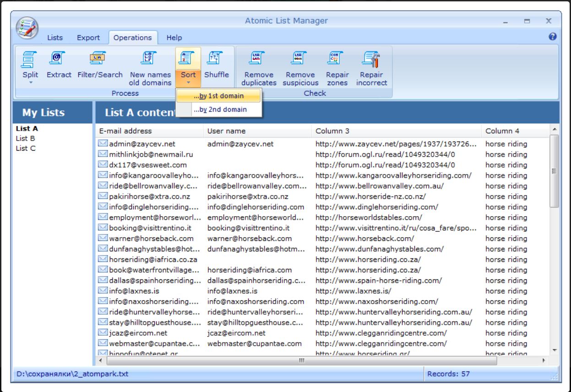The image size is (571, 392).
Task: Click envelope icon beside pakirihorse@xtra.co.nz
Action: click(x=103, y=196)
